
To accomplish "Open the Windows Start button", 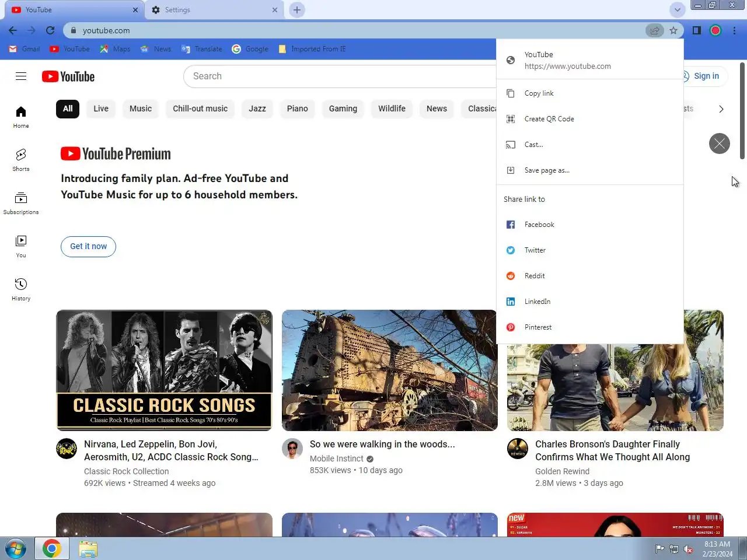I will pyautogui.click(x=16, y=549).
